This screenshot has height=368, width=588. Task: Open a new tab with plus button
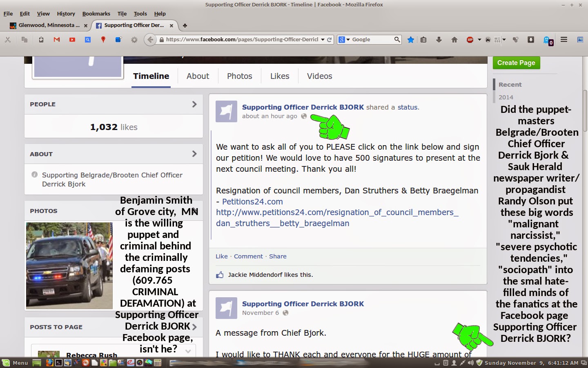pyautogui.click(x=185, y=25)
